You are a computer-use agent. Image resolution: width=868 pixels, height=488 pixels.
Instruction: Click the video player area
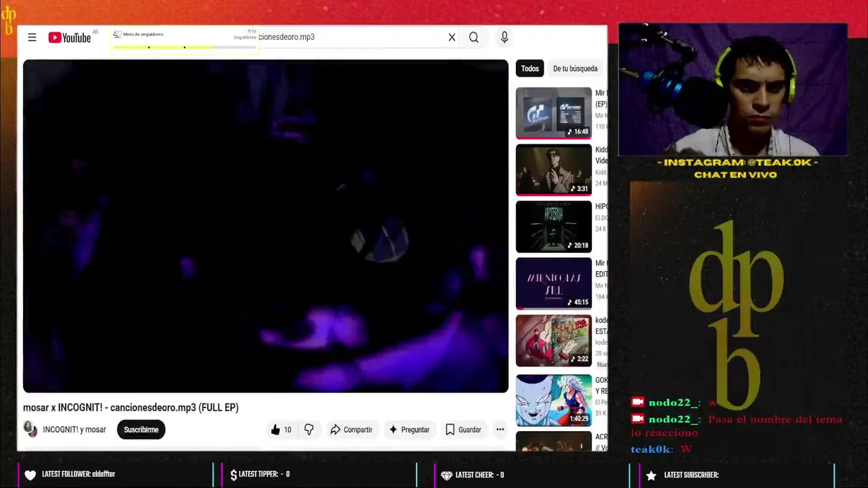click(x=265, y=226)
